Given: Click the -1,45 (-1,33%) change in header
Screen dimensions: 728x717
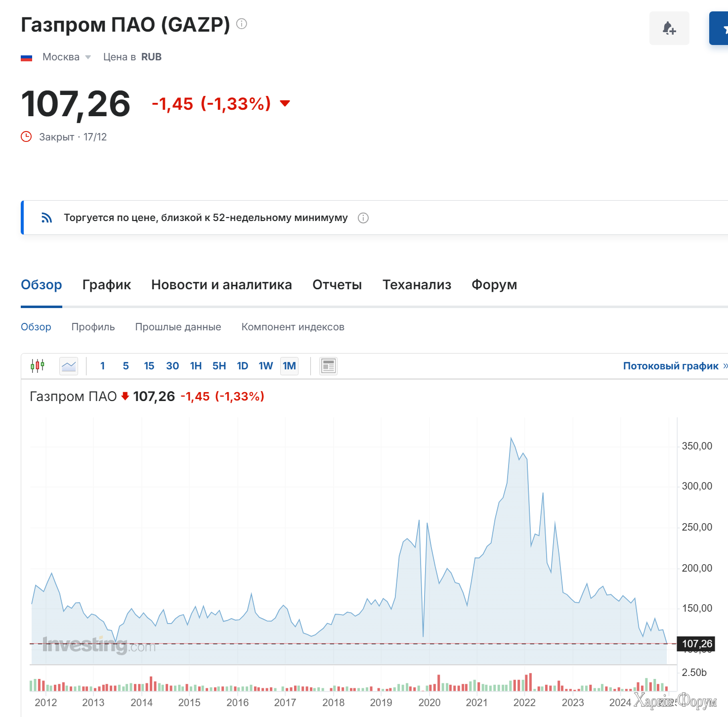Looking at the screenshot, I should click(x=212, y=104).
